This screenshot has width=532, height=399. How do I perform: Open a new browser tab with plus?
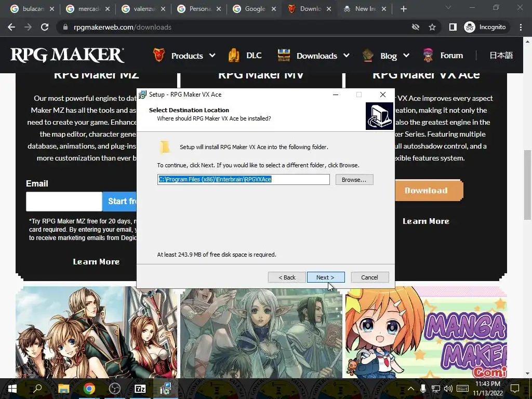(403, 9)
